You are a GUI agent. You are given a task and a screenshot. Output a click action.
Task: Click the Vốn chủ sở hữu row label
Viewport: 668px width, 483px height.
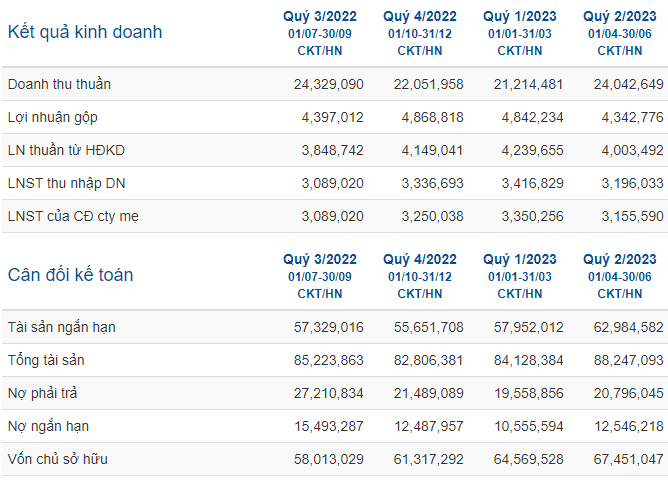pos(58,459)
